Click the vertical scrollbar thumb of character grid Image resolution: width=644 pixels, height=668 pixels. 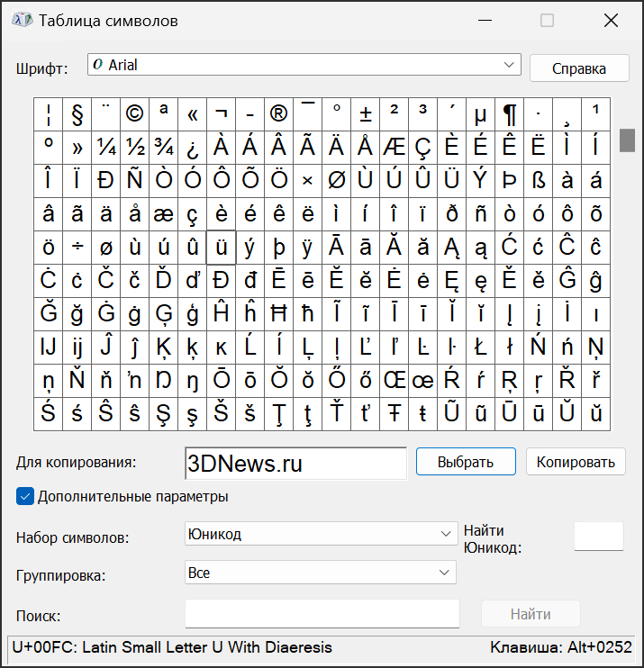627,140
